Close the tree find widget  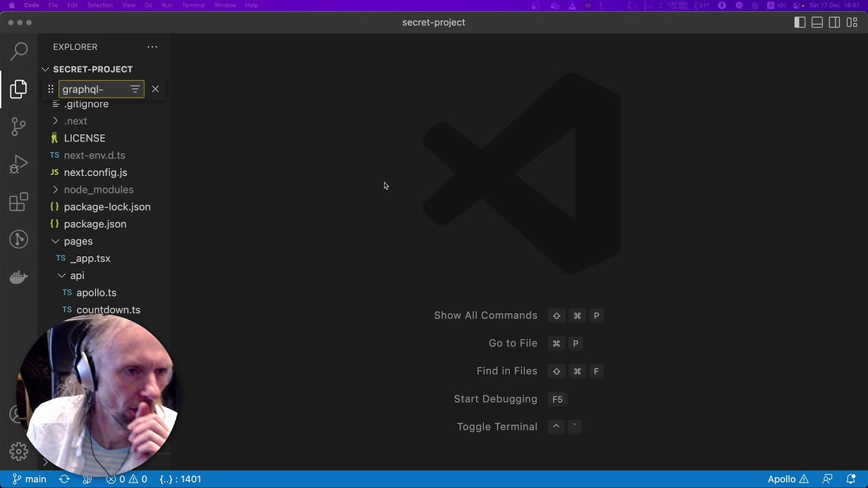pos(155,89)
